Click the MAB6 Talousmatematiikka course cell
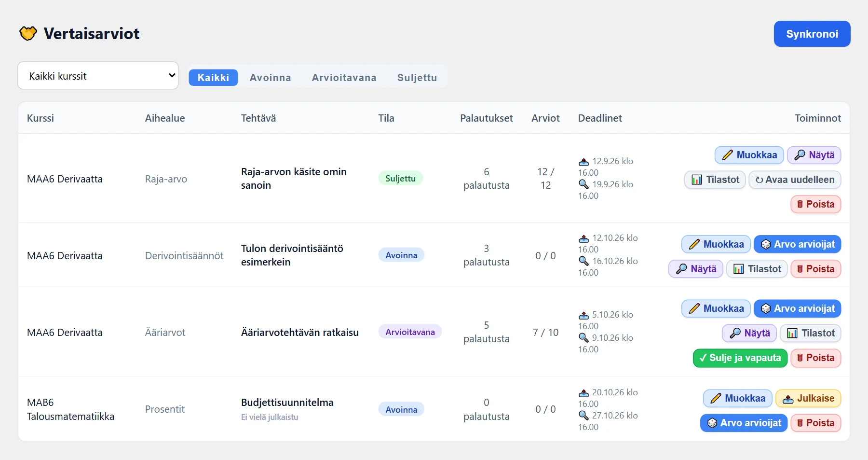The height and width of the screenshot is (460, 868). (x=70, y=409)
